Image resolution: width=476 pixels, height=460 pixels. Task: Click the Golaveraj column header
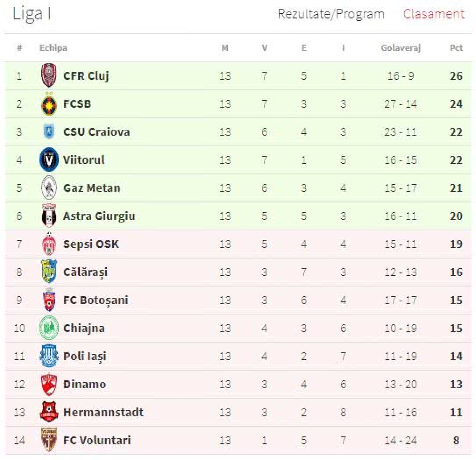(400, 48)
